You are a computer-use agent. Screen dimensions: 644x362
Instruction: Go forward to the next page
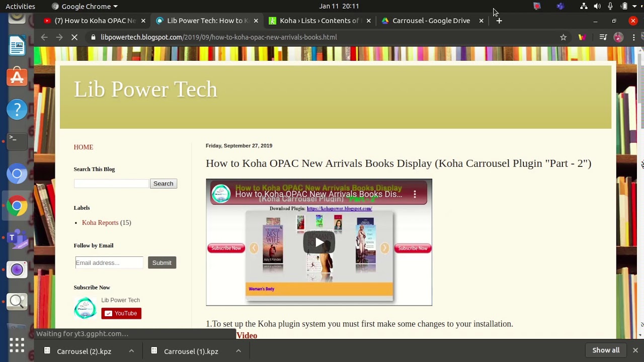[x=59, y=37]
